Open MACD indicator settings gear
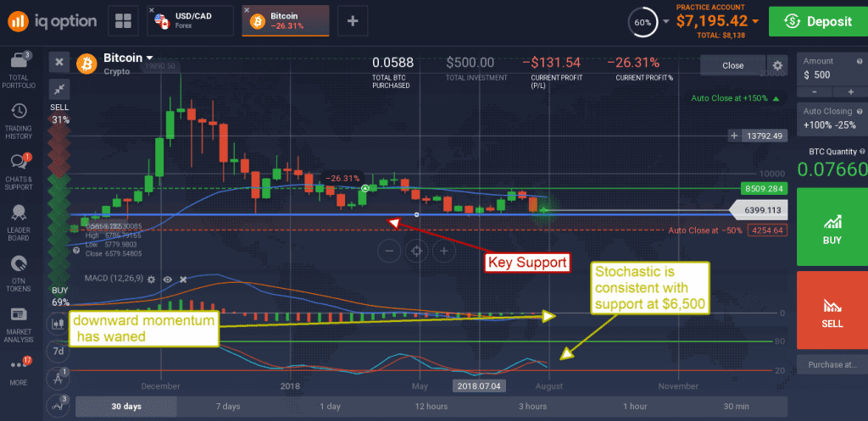This screenshot has width=868, height=421. 152,280
